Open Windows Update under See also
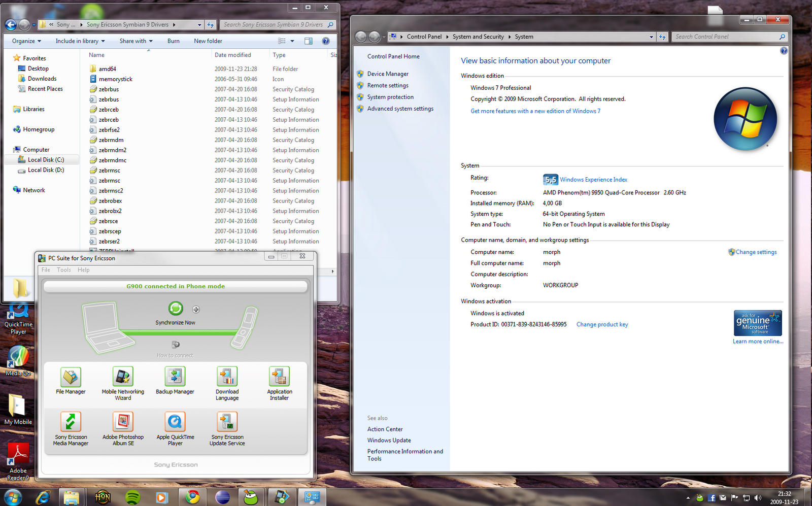Image resolution: width=812 pixels, height=506 pixels. click(x=389, y=441)
